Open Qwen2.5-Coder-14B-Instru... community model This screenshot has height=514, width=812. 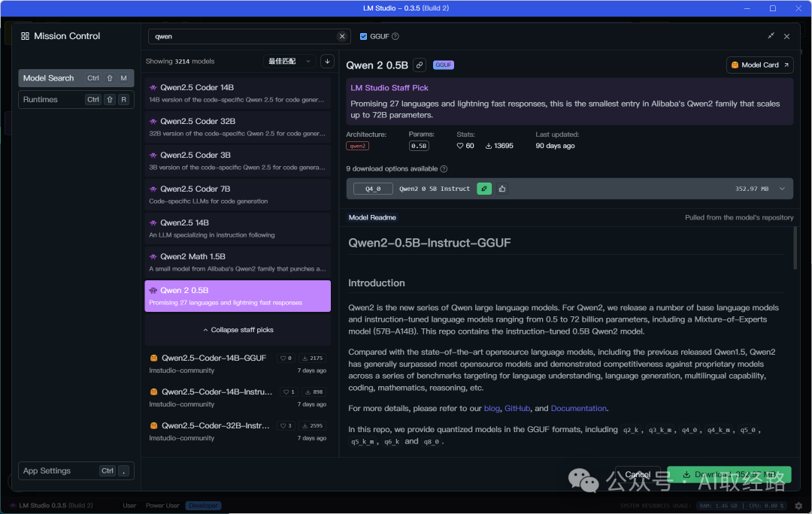pyautogui.click(x=237, y=398)
